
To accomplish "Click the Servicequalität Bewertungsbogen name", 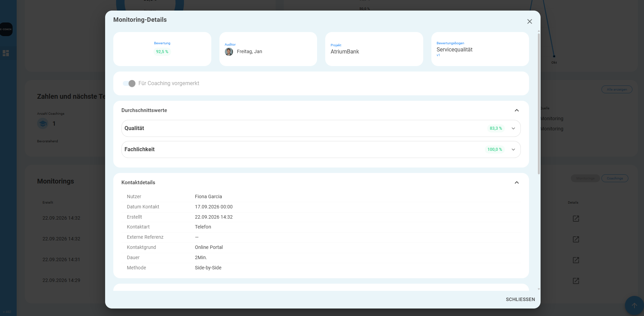I will click(x=454, y=50).
